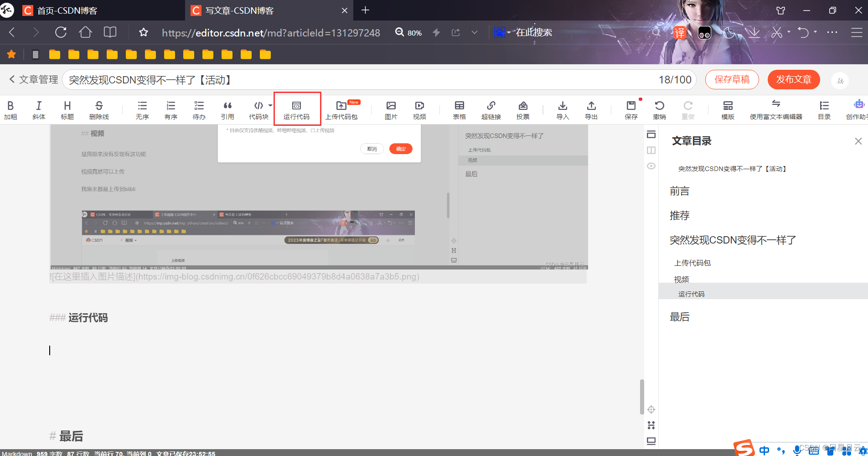
Task: Toggle the table of contents (目录)
Action: (824, 110)
